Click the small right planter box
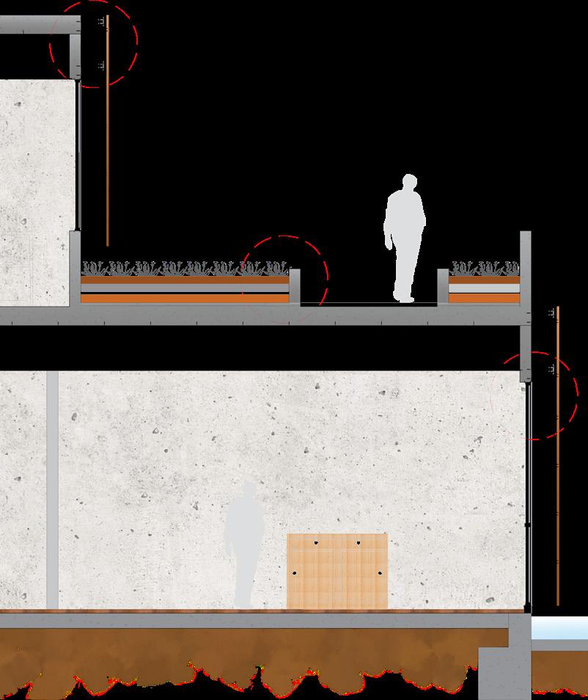 484,283
